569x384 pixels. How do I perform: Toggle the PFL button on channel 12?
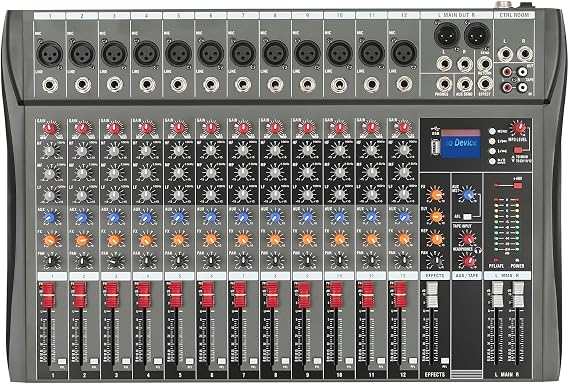(x=414, y=361)
